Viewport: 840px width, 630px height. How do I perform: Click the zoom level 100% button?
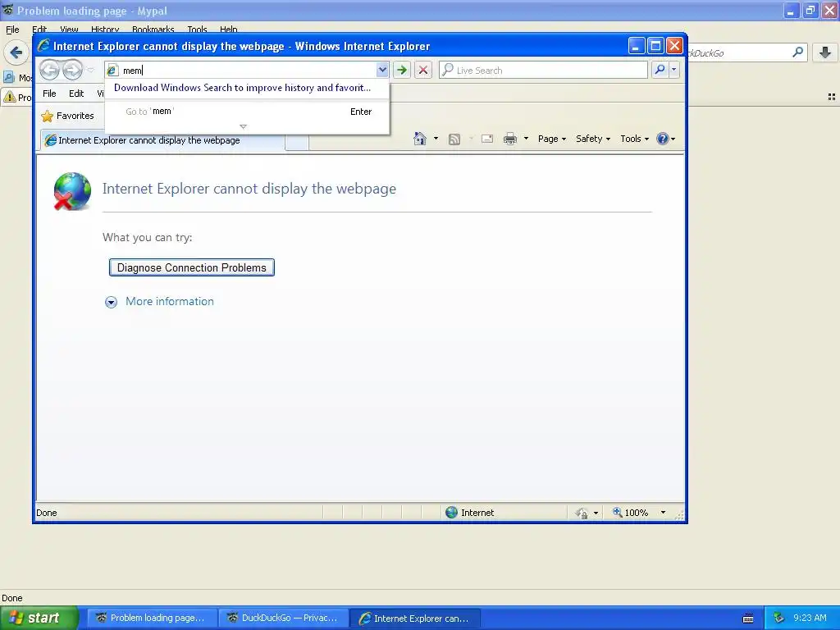[x=631, y=513]
